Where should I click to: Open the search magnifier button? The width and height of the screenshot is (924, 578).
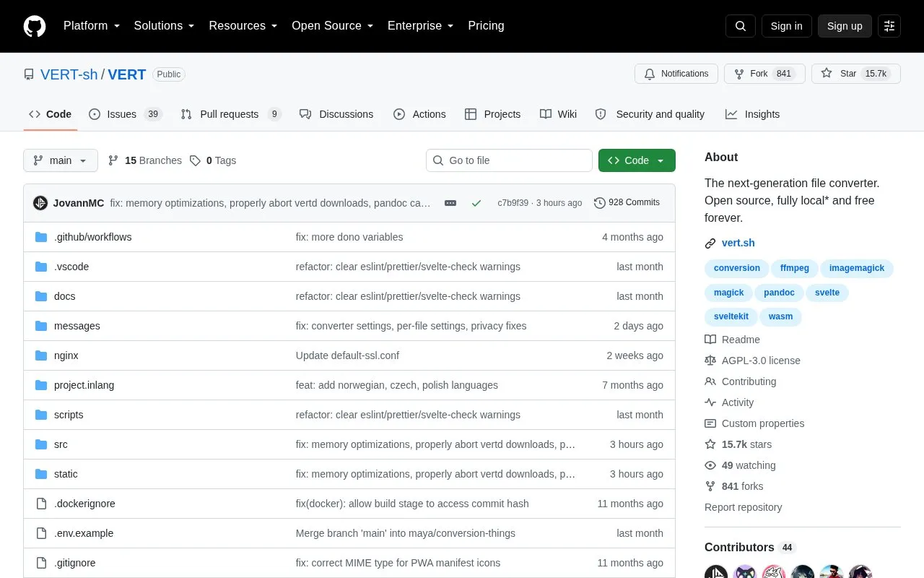coord(741,26)
